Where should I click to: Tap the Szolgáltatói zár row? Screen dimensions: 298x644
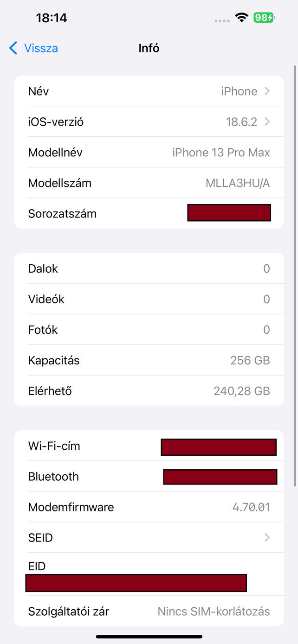point(149,612)
